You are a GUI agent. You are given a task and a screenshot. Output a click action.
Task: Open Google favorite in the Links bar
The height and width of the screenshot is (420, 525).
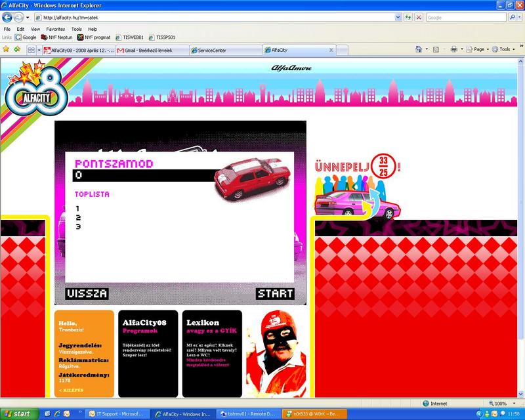[26, 37]
